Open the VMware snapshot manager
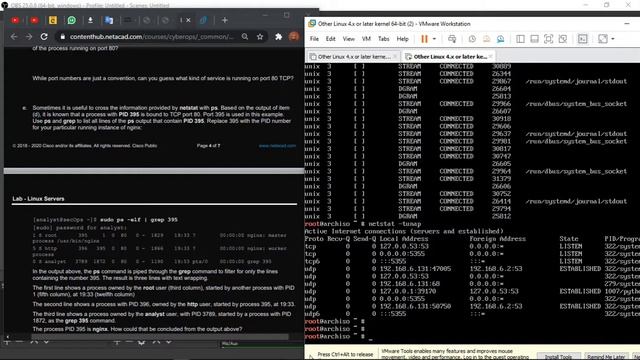The image size is (640, 360). (500, 39)
